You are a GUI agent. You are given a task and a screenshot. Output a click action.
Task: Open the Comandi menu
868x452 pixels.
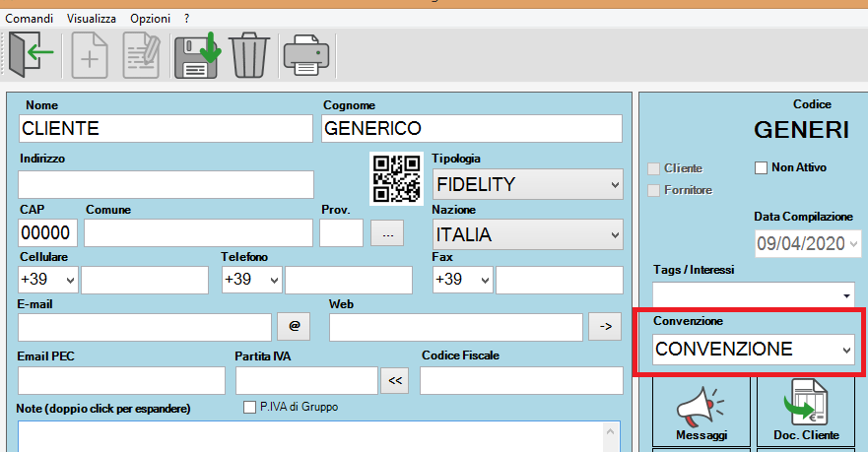click(30, 19)
